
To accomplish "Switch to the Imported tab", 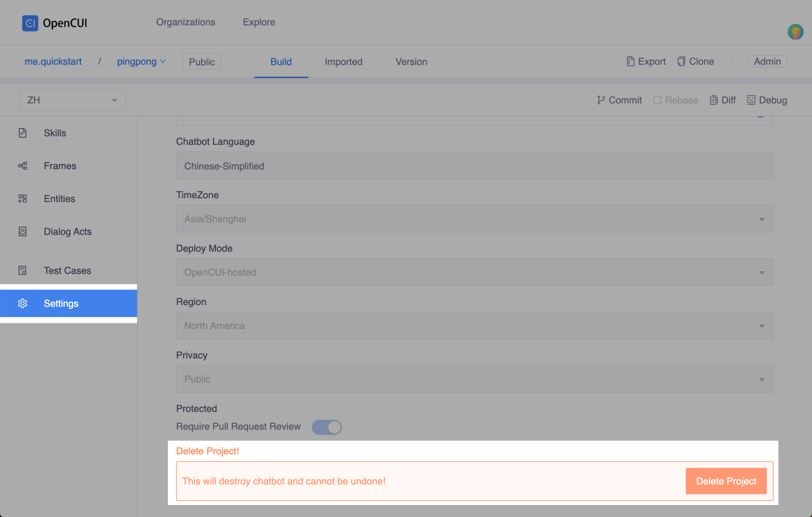I will pos(343,62).
